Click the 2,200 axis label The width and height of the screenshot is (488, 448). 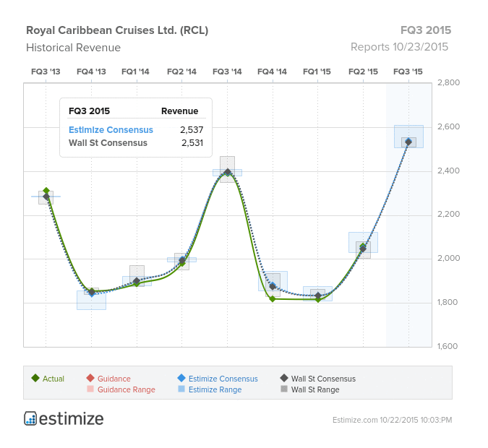(x=448, y=214)
